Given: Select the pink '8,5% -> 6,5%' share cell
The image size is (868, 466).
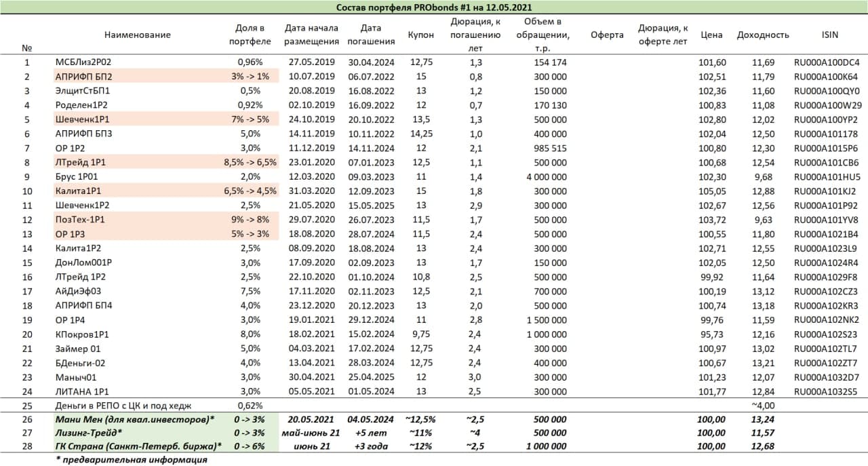Looking at the screenshot, I should click(x=250, y=162).
